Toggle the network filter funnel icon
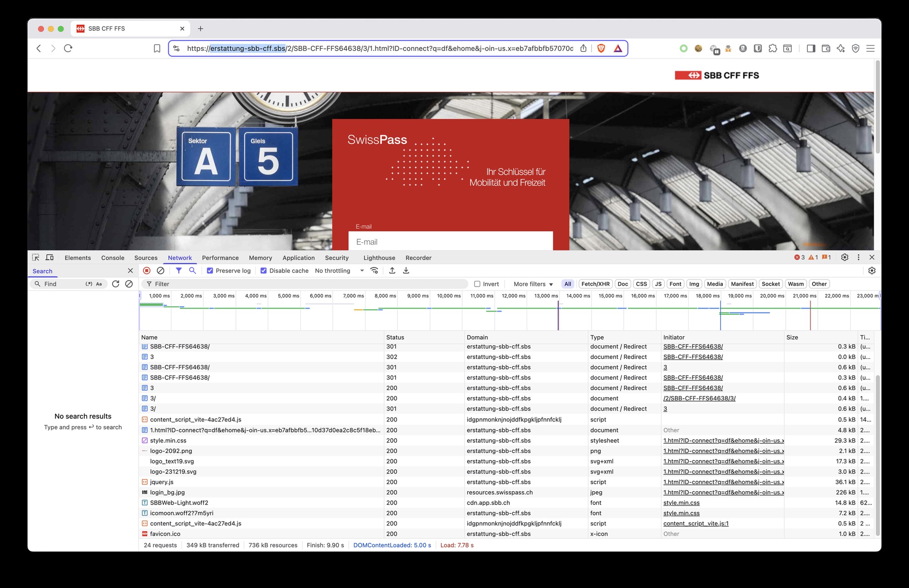The image size is (909, 588). [x=179, y=271]
